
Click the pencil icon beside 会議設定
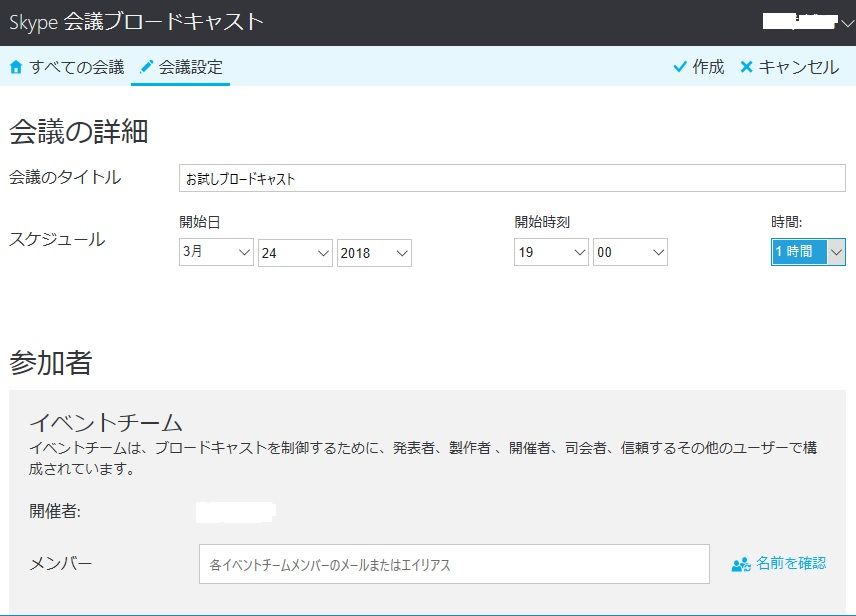[146, 67]
